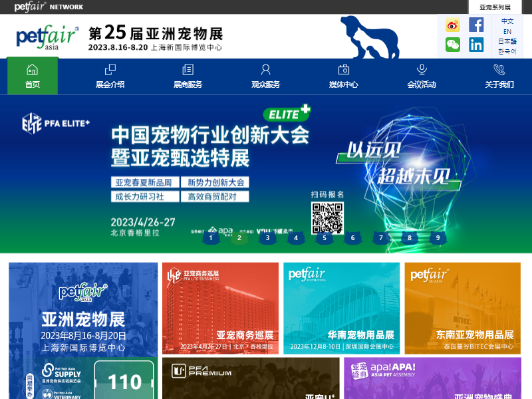Switch language to 한국어
This screenshot has width=532, height=399.
[x=507, y=51]
